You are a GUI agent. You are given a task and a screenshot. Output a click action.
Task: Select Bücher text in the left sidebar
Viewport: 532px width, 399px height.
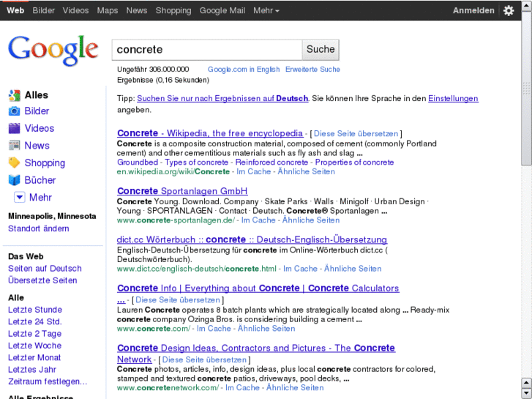(40, 180)
